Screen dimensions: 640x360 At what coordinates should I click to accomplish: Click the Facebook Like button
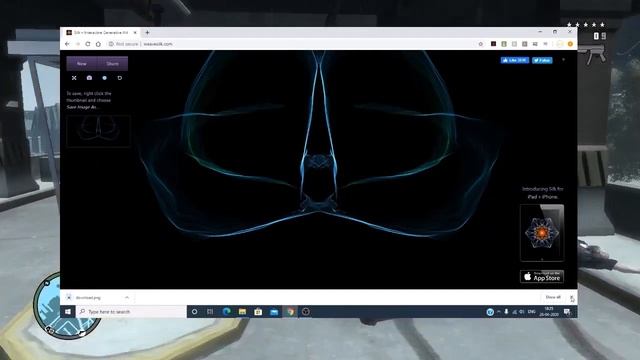pos(515,60)
